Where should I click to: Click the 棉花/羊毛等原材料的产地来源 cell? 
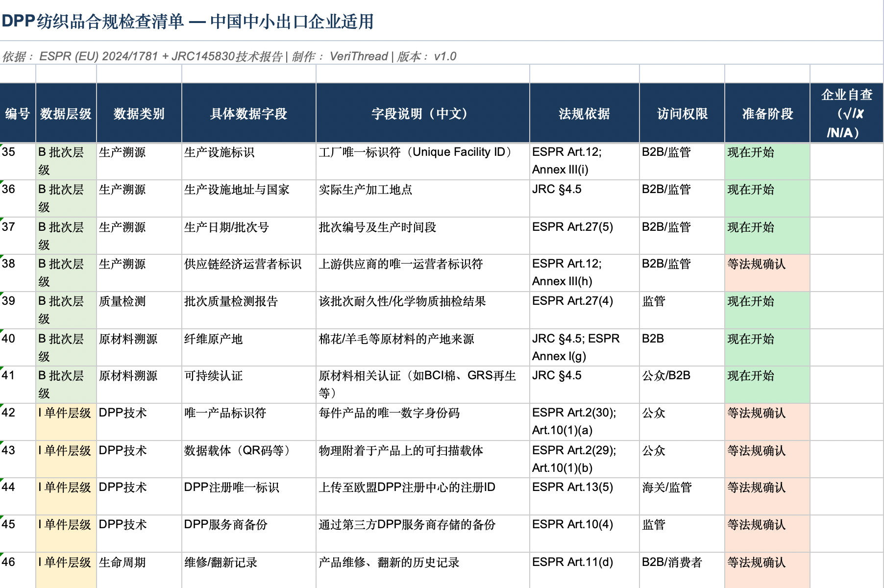click(x=423, y=347)
